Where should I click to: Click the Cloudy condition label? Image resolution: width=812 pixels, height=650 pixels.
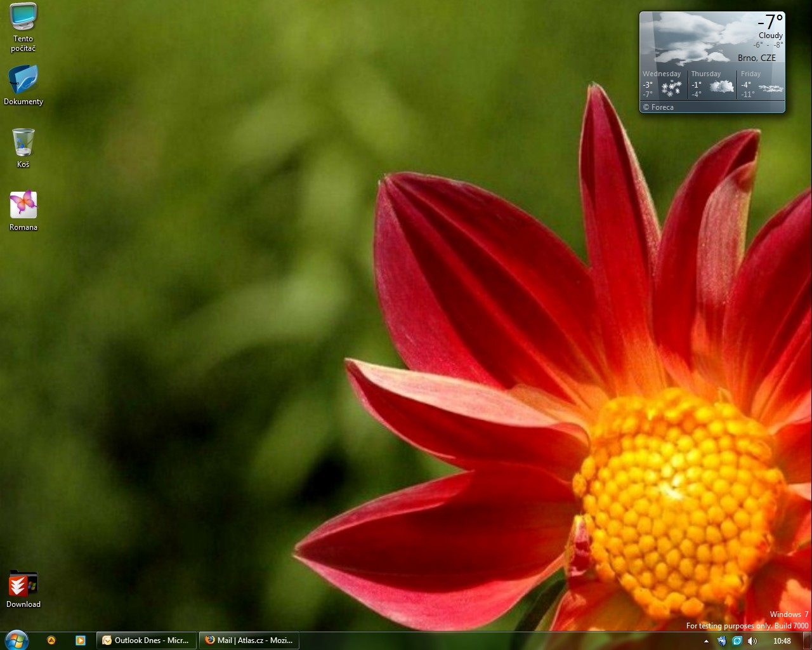point(771,36)
